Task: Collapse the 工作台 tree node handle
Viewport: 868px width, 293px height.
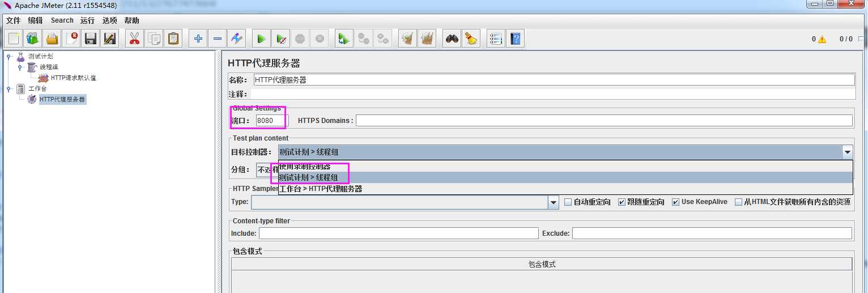Action: click(8, 89)
